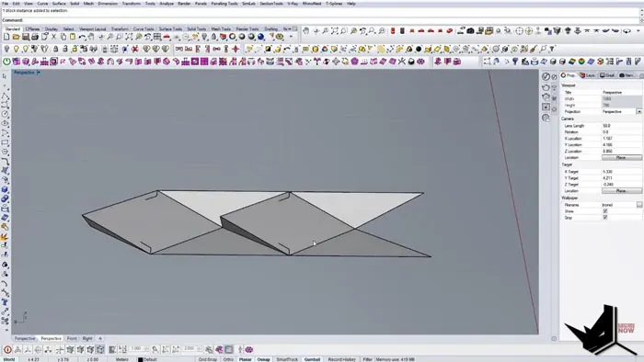Click the World coordinate toggle in status bar

(9, 359)
